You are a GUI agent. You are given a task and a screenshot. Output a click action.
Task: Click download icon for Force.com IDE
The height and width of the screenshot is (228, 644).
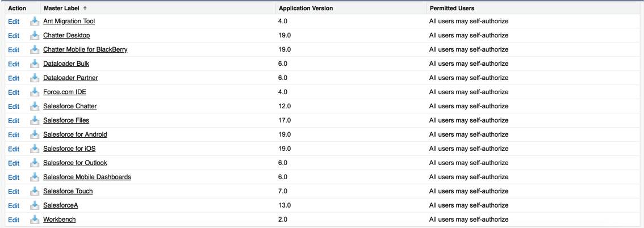pyautogui.click(x=35, y=92)
